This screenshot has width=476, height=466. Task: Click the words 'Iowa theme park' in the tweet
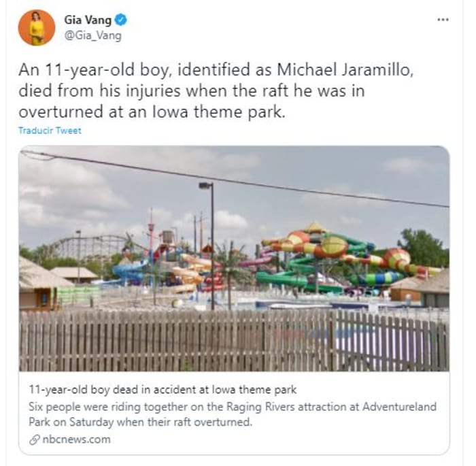point(218,112)
